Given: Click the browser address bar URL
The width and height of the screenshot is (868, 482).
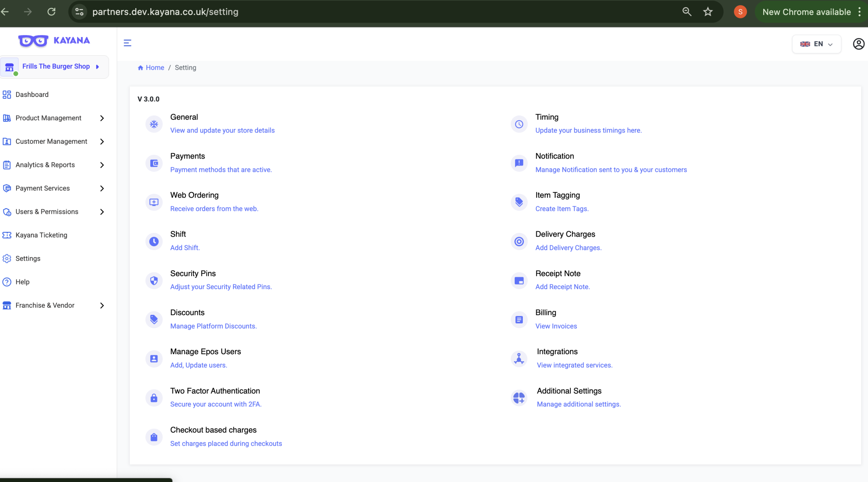Looking at the screenshot, I should [165, 12].
